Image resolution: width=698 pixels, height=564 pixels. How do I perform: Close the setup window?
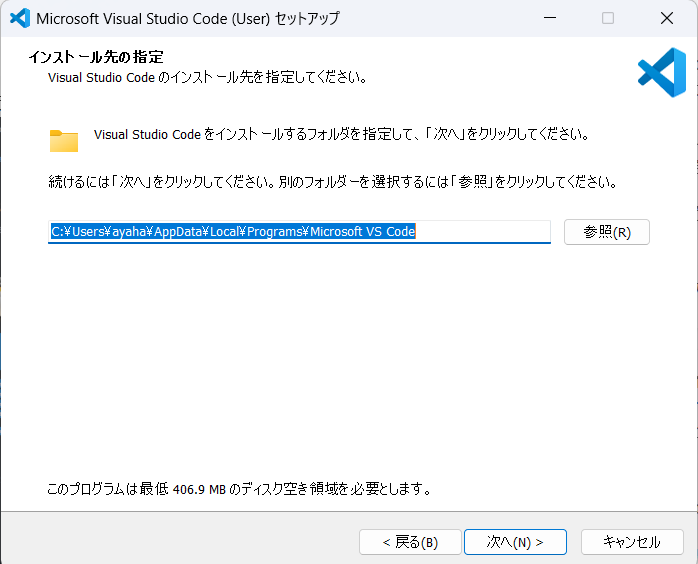point(667,18)
